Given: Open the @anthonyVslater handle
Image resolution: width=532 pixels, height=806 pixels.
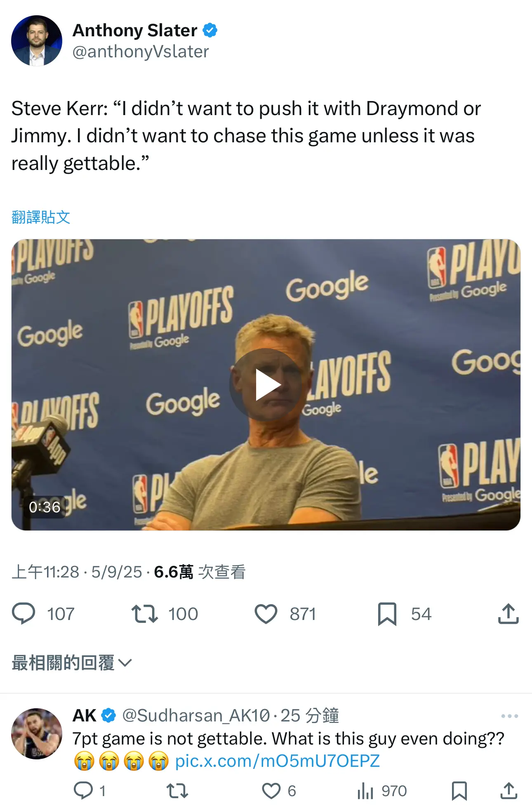Looking at the screenshot, I should [141, 52].
